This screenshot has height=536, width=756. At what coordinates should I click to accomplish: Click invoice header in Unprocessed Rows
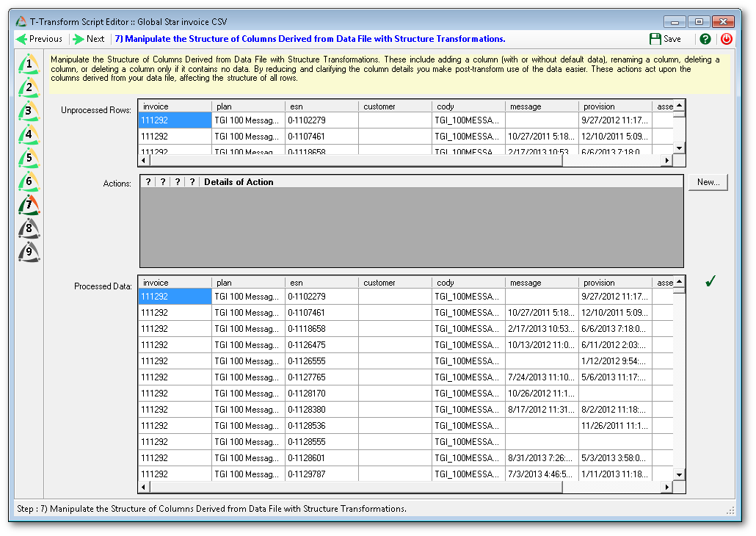[175, 106]
